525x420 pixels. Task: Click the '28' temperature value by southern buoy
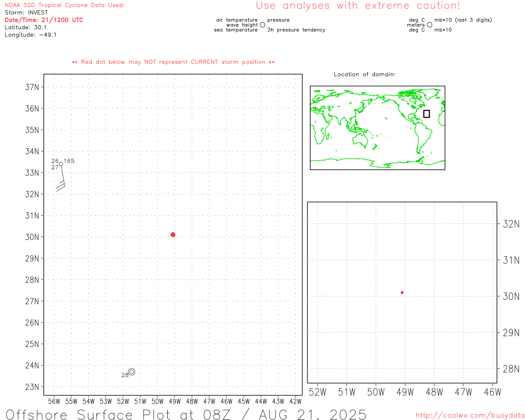coord(125,375)
